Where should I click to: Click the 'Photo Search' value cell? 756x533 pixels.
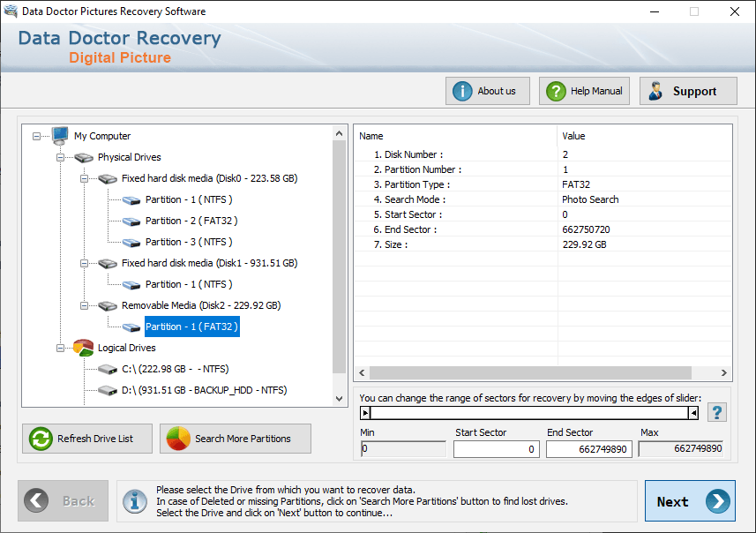[590, 199]
